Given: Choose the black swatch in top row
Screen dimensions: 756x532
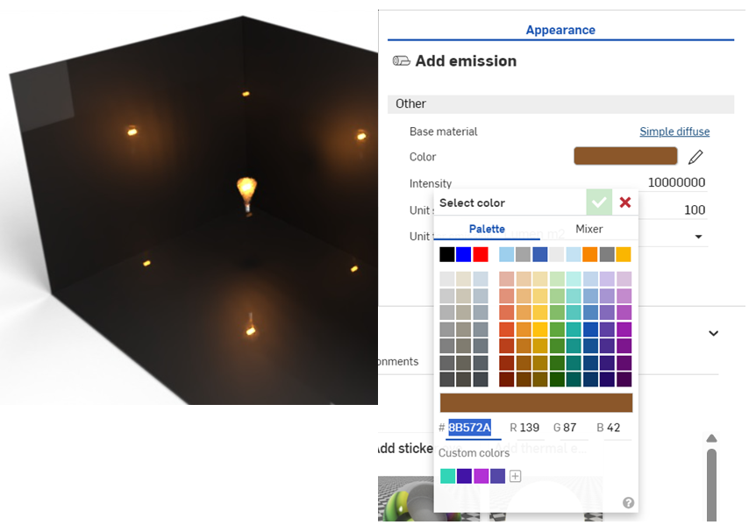Looking at the screenshot, I should point(447,254).
